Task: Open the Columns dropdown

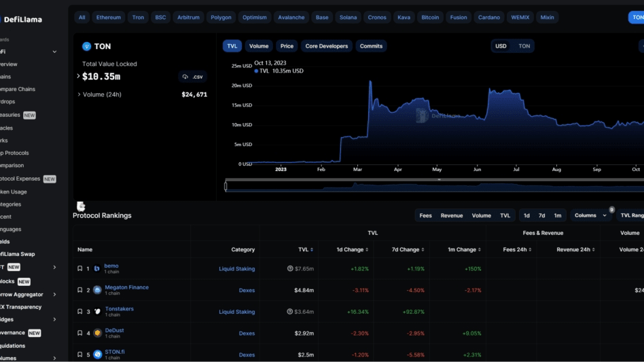Action: click(590, 215)
